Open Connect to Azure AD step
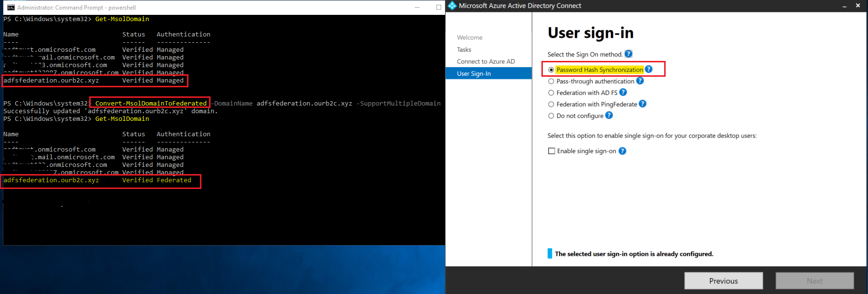This screenshot has width=868, height=294. 486,61
